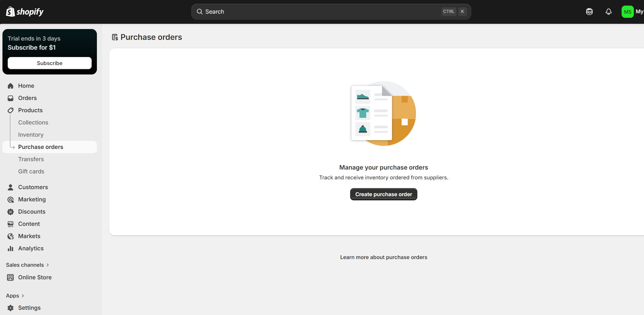Click 'Subscribe for $1' text
Screen dimensions: 644x315
pos(31,48)
